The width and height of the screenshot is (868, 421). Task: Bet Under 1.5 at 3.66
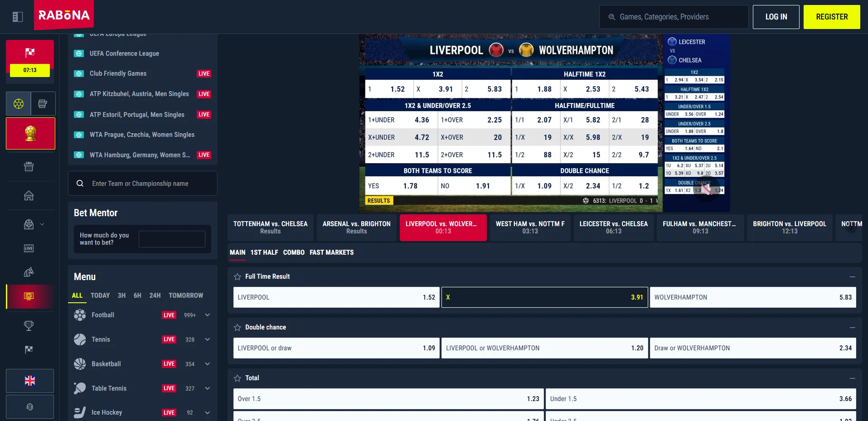(x=701, y=399)
